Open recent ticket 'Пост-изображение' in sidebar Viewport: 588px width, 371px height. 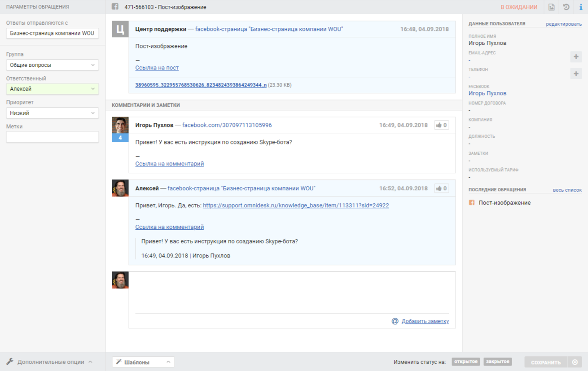click(x=505, y=203)
